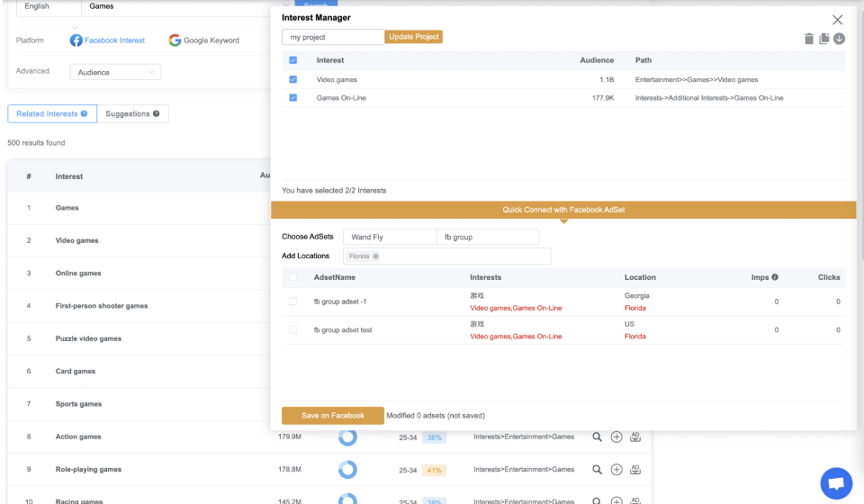Select the Online games results row
Image resolution: width=864 pixels, height=504 pixels.
(x=139, y=274)
